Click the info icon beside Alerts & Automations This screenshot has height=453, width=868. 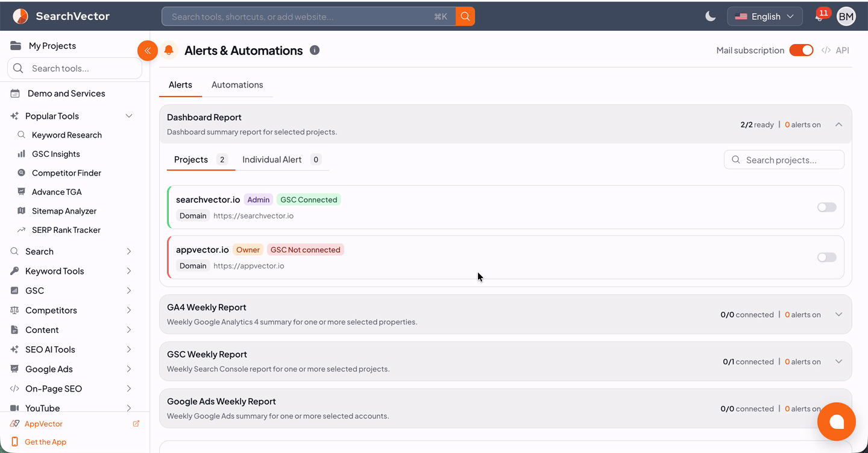click(x=315, y=50)
